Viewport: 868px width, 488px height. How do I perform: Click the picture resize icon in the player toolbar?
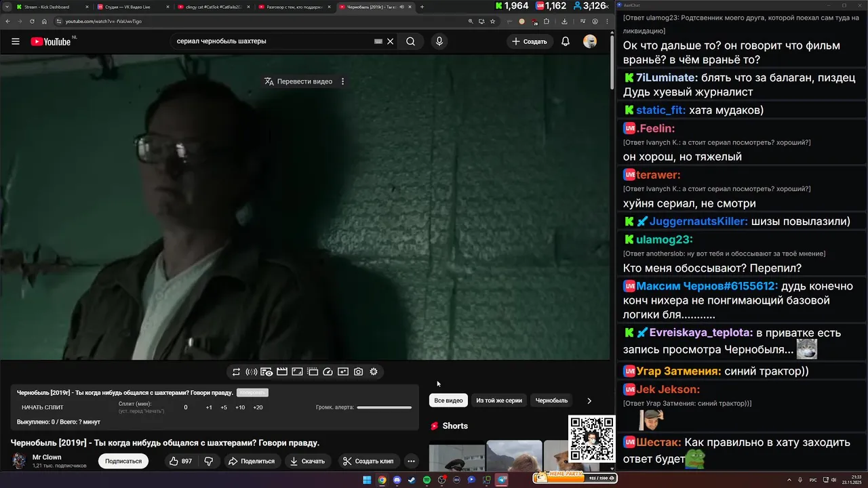point(297,371)
